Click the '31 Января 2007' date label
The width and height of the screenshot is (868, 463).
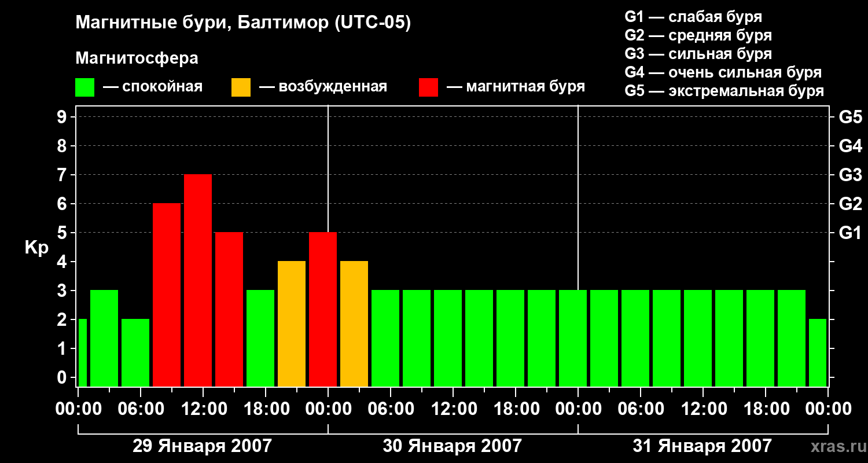(x=702, y=446)
